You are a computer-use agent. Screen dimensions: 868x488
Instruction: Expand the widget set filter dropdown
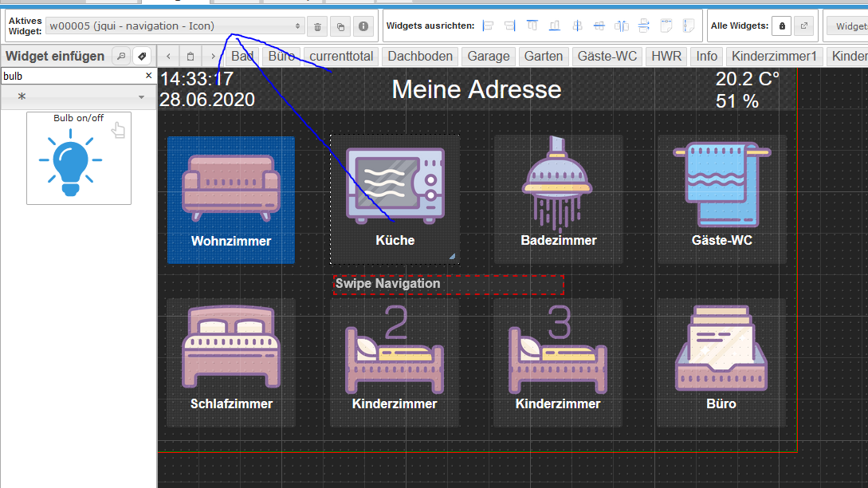[77, 96]
